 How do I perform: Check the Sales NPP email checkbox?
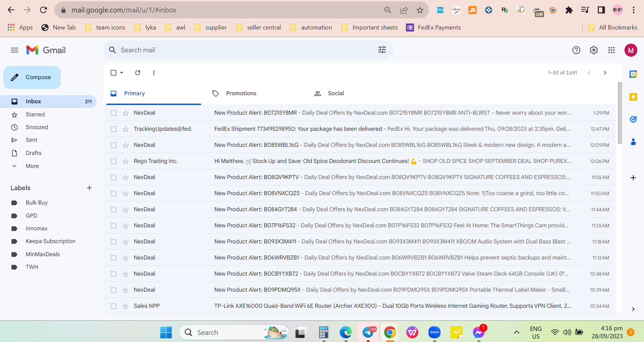tap(113, 306)
